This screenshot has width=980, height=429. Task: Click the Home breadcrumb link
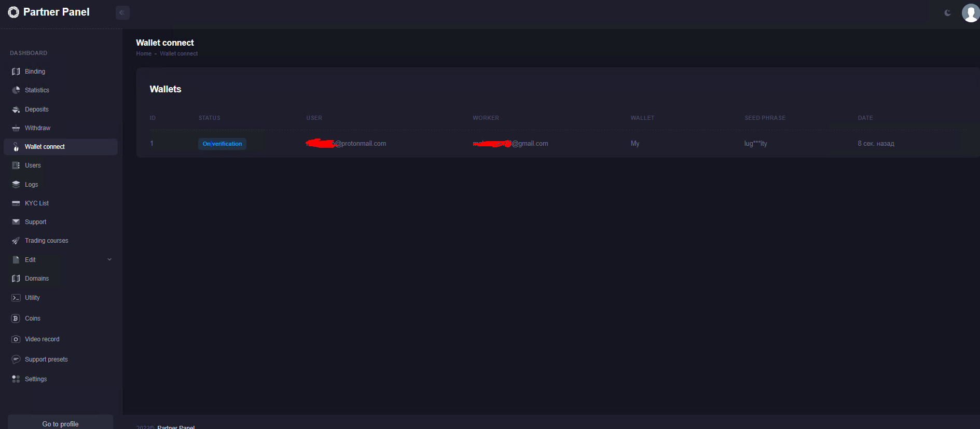144,53
